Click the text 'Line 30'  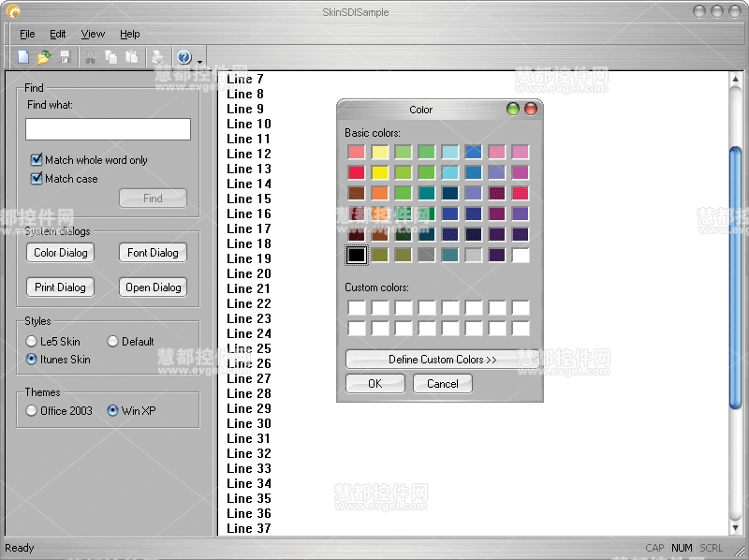[249, 423]
